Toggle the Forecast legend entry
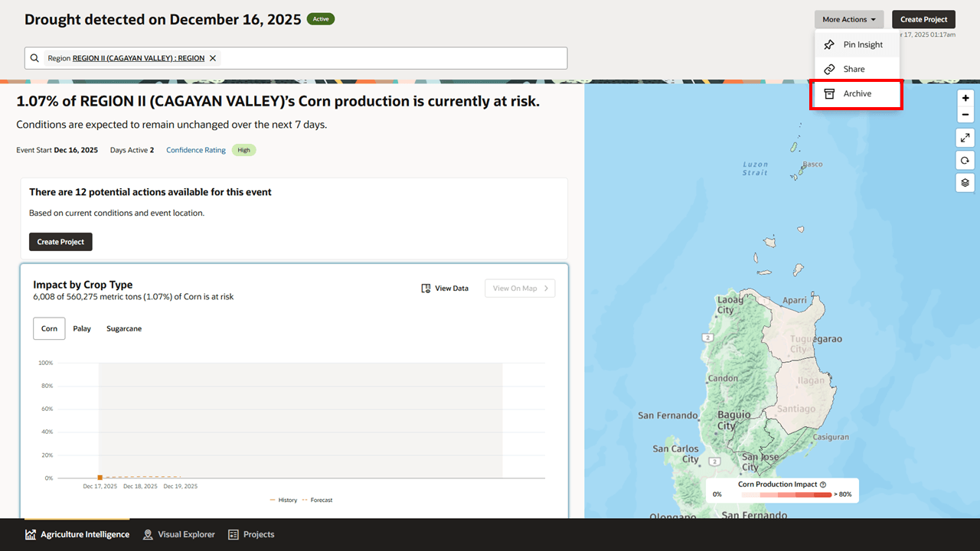This screenshot has width=980, height=551. [x=317, y=500]
